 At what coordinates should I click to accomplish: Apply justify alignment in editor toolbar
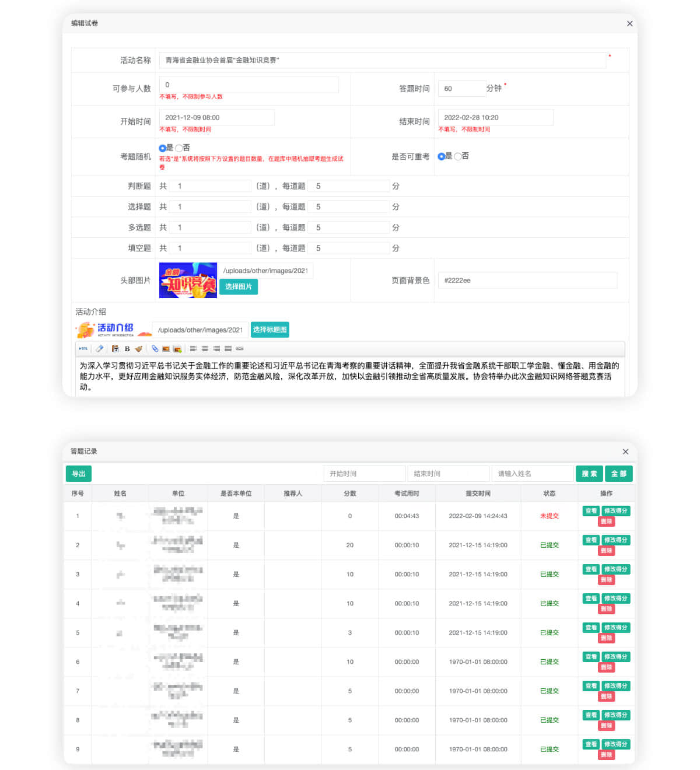[228, 349]
